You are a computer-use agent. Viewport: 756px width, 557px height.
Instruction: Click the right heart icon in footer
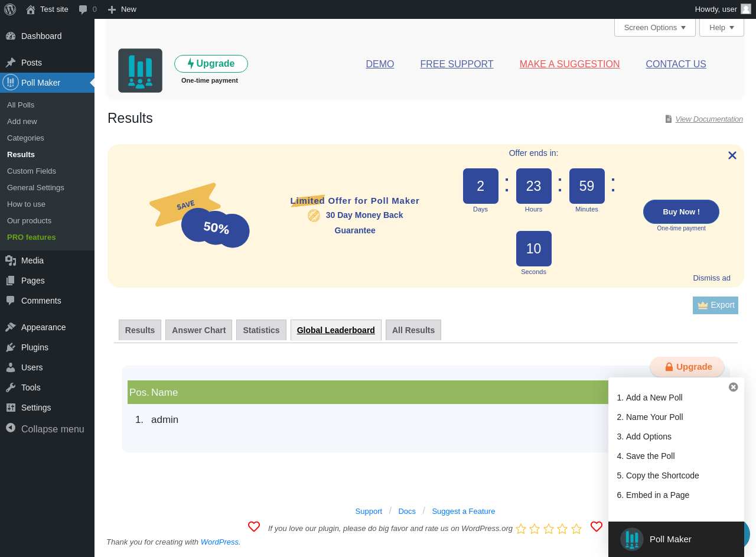[x=597, y=527]
